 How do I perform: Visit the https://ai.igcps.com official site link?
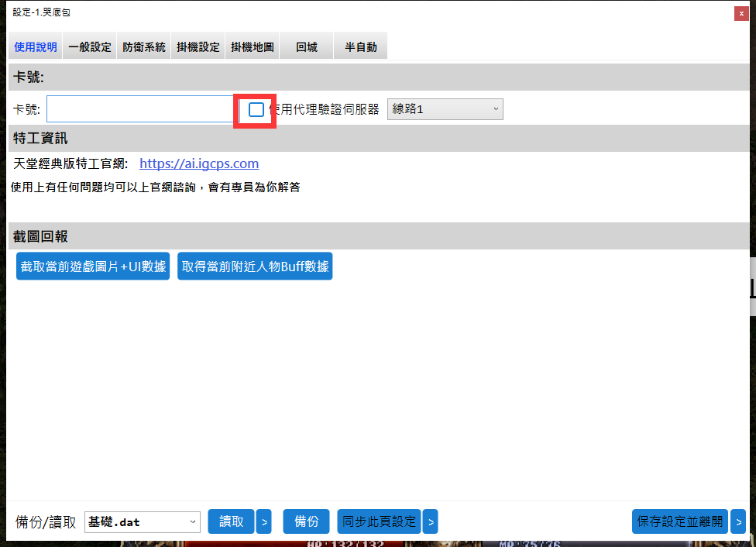pyautogui.click(x=199, y=163)
